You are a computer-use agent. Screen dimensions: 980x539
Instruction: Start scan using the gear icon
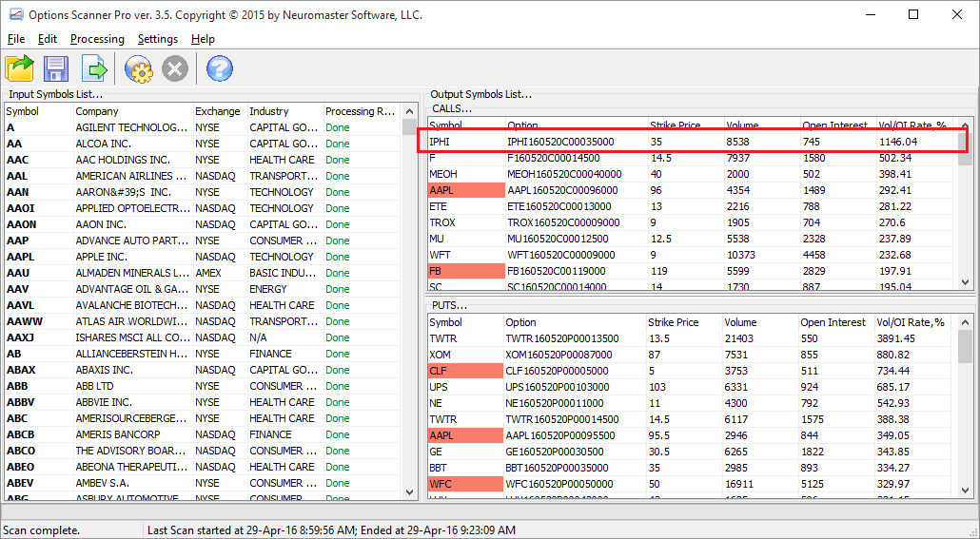click(138, 68)
